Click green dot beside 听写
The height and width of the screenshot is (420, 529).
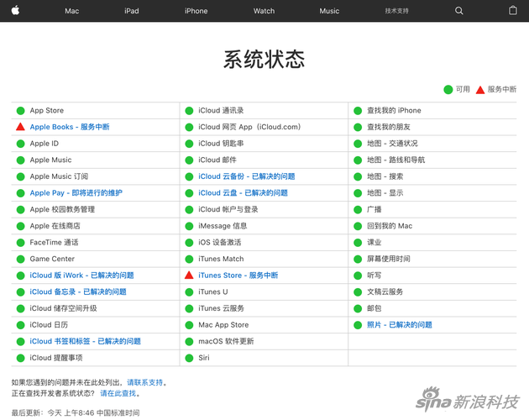[x=358, y=276]
